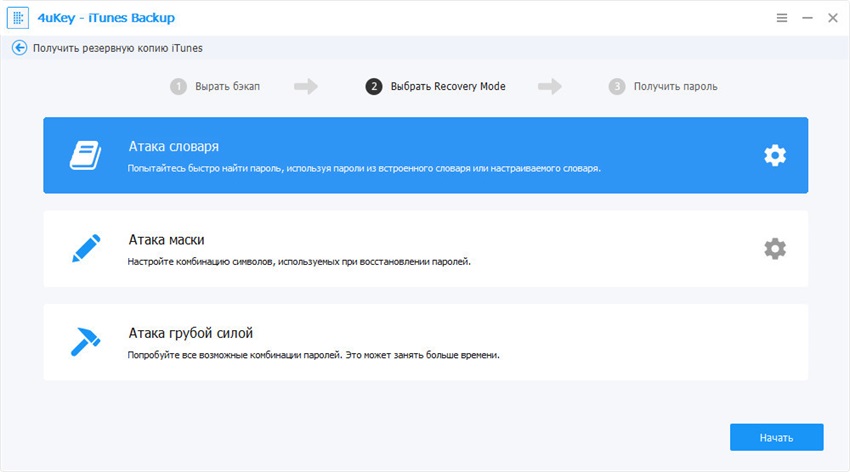This screenshot has height=472, width=850.
Task: Click the Начать button
Action: 776,437
